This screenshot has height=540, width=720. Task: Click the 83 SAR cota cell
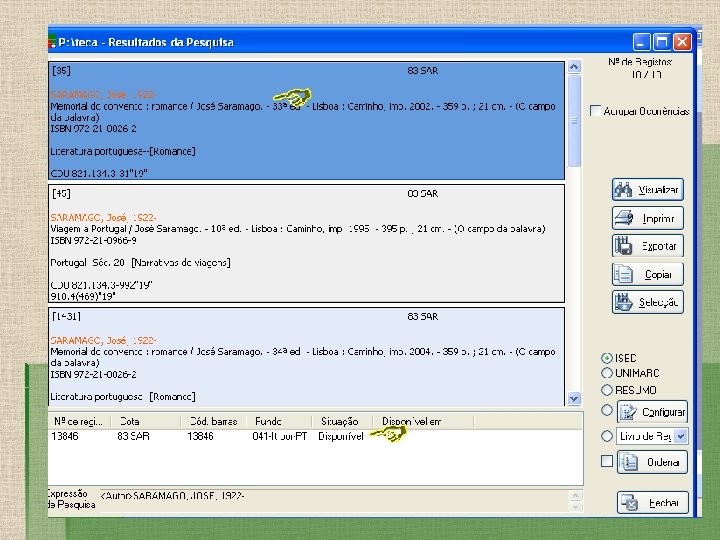point(133,436)
